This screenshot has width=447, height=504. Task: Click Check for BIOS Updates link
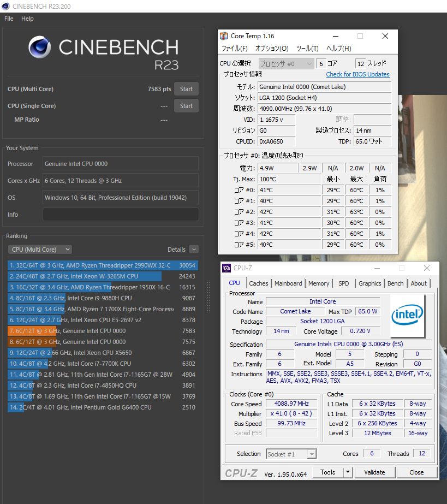pyautogui.click(x=357, y=74)
